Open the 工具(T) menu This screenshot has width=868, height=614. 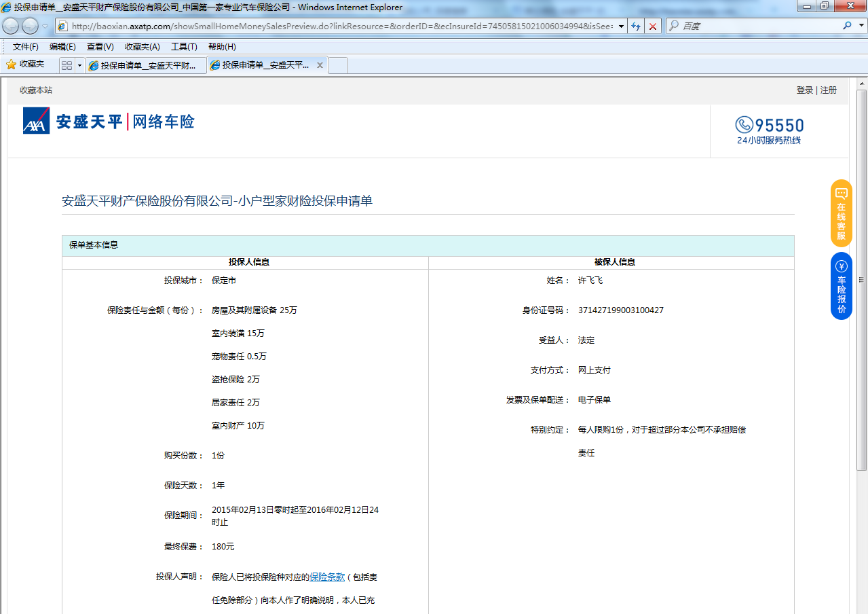[184, 47]
